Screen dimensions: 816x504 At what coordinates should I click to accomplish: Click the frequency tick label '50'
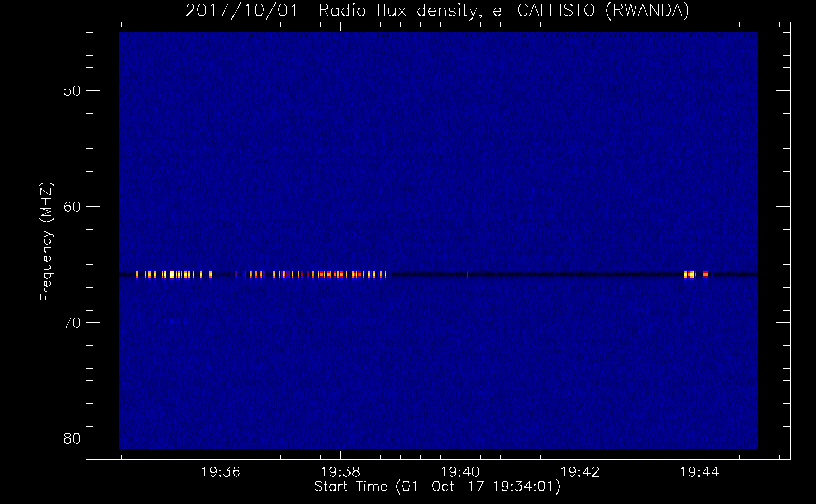coord(72,91)
